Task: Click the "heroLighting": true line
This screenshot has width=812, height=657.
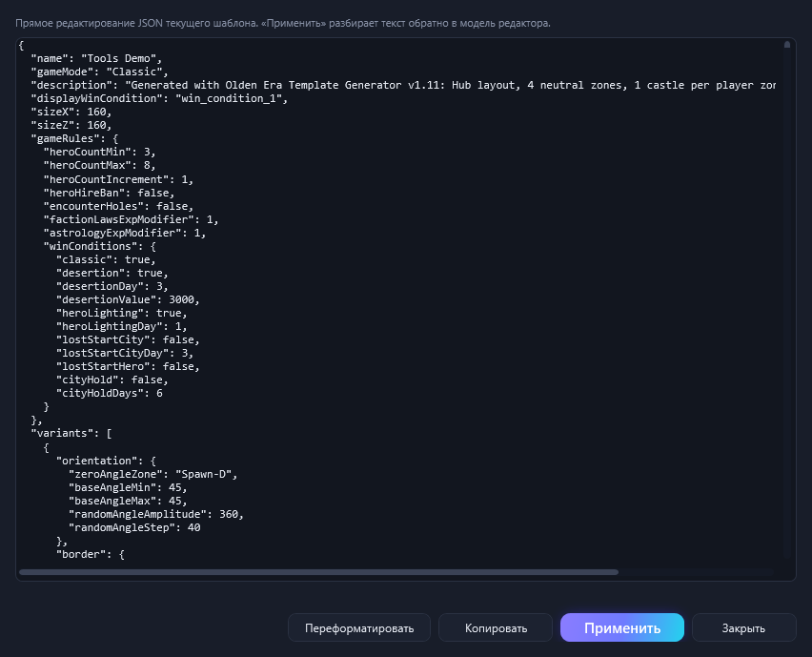Action: pyautogui.click(x=121, y=313)
